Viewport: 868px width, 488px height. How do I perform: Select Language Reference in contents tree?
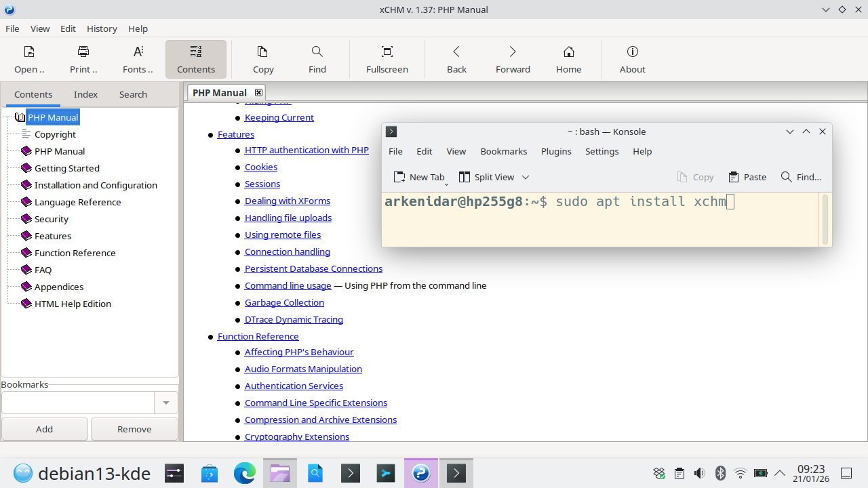[77, 202]
